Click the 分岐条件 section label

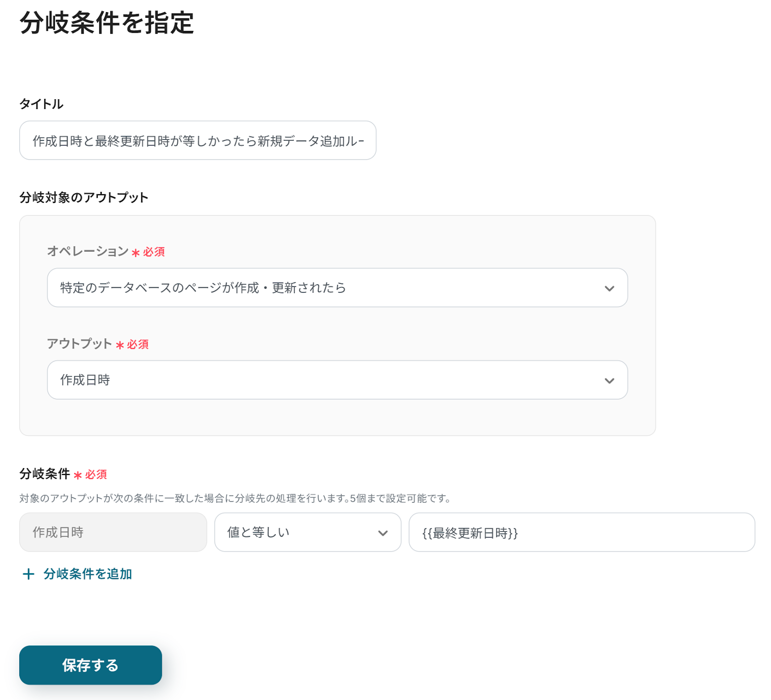[45, 474]
